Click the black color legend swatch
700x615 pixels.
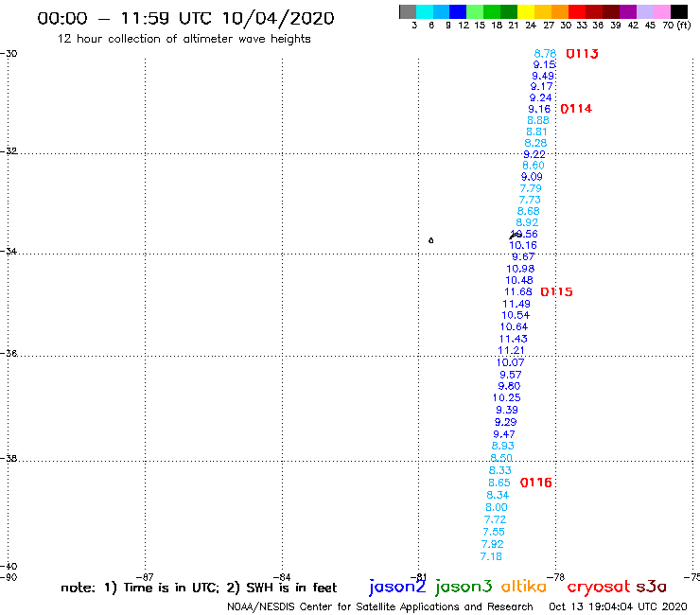678,11
